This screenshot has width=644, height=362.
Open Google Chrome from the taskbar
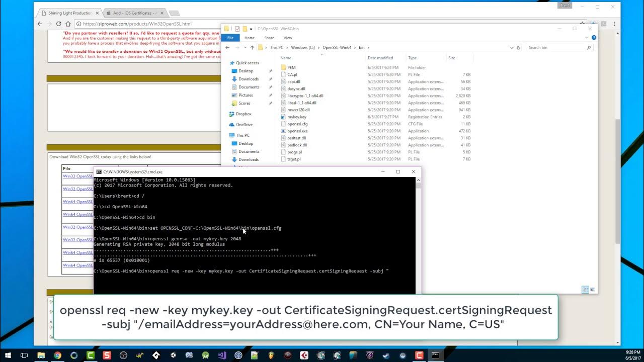(57, 355)
